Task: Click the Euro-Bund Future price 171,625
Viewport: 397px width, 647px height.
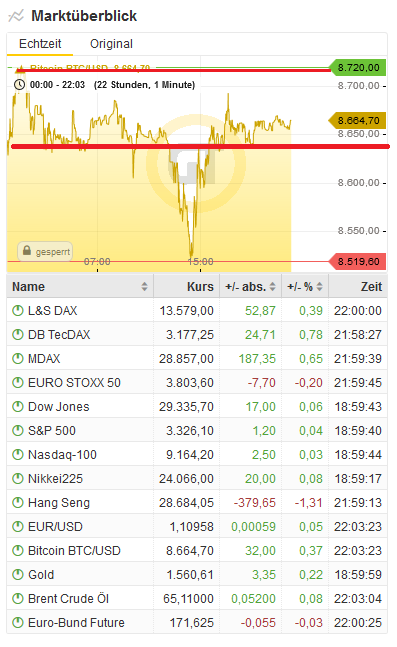Action: tap(192, 622)
